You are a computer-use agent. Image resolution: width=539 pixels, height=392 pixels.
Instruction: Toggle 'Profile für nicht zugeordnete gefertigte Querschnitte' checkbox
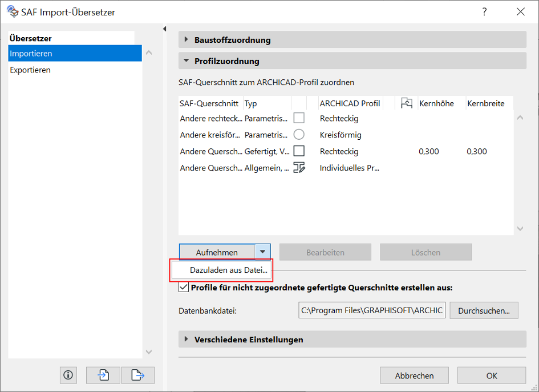pos(184,287)
